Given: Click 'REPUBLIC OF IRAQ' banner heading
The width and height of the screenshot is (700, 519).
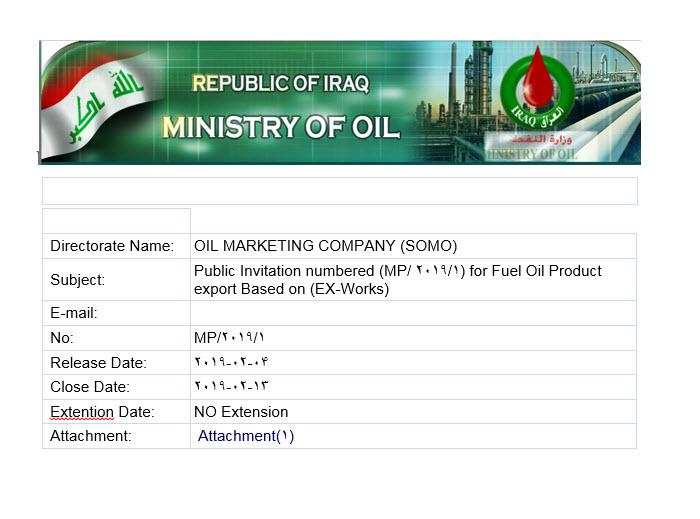Looking at the screenshot, I should click(281, 83).
